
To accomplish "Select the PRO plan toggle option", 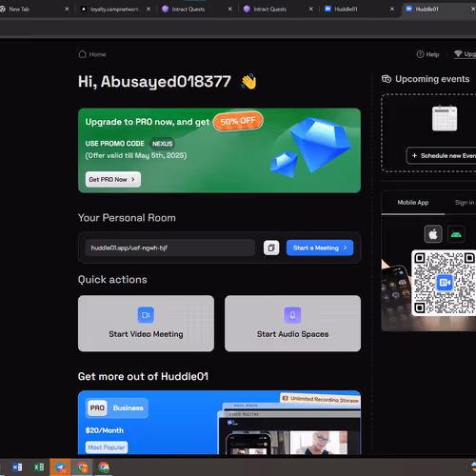I will click(x=97, y=407).
